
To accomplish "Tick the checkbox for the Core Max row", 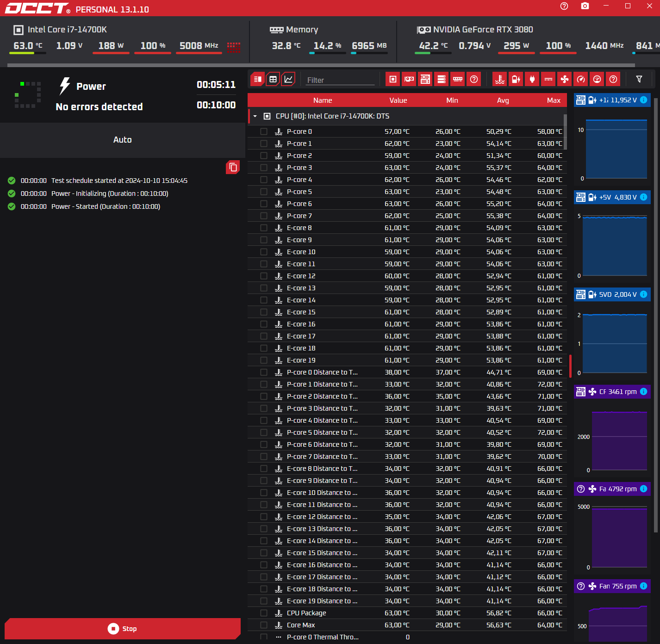I will (264, 625).
